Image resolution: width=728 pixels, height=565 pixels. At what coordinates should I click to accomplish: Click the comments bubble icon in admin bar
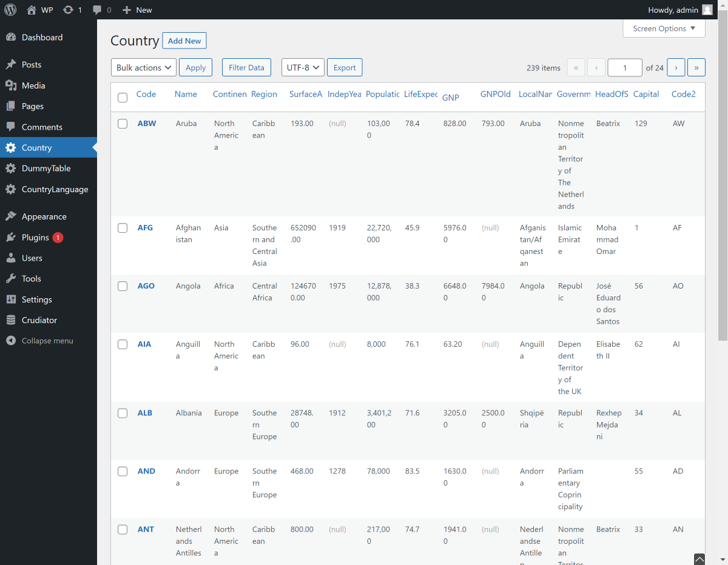[98, 10]
